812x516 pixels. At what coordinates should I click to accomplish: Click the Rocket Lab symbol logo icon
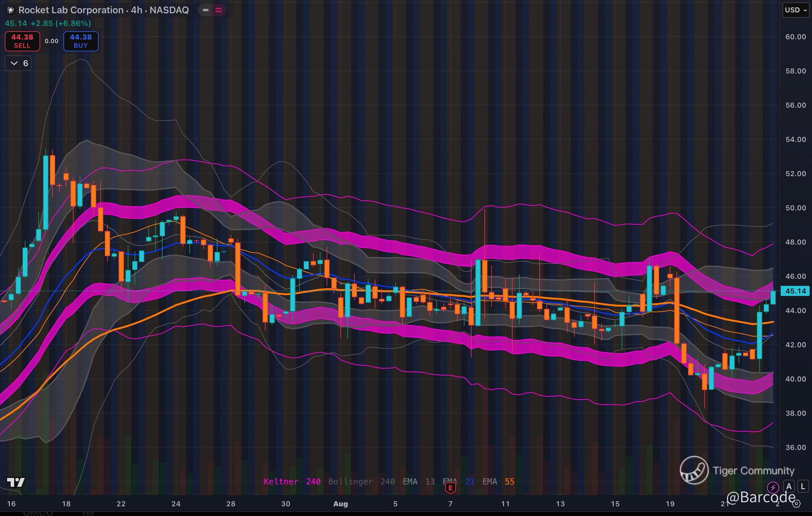click(10, 10)
